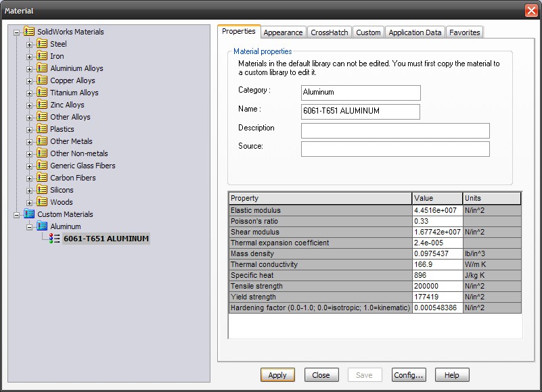This screenshot has width=542, height=392.
Task: Click the Poisson's ratio value 0.33
Action: click(437, 221)
